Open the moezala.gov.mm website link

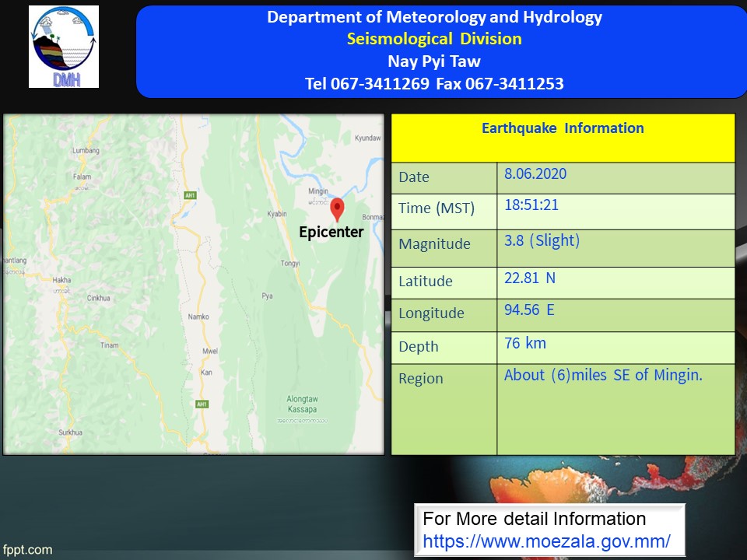click(x=546, y=541)
